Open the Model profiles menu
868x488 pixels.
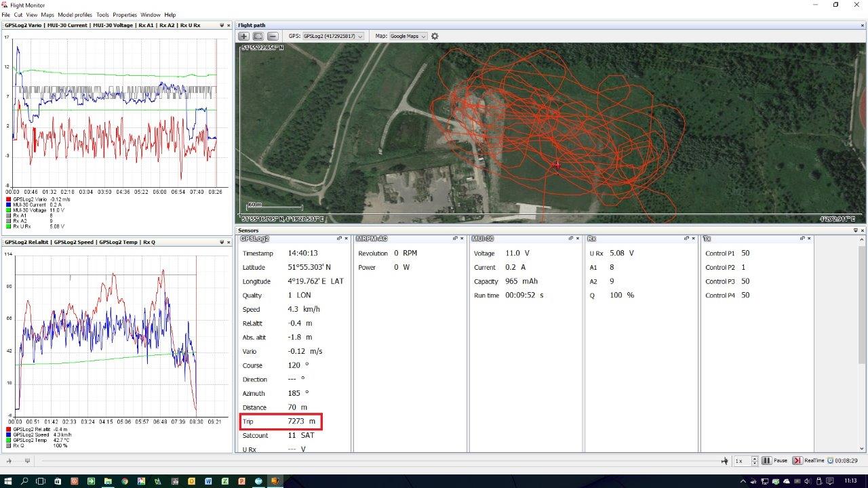(75, 15)
